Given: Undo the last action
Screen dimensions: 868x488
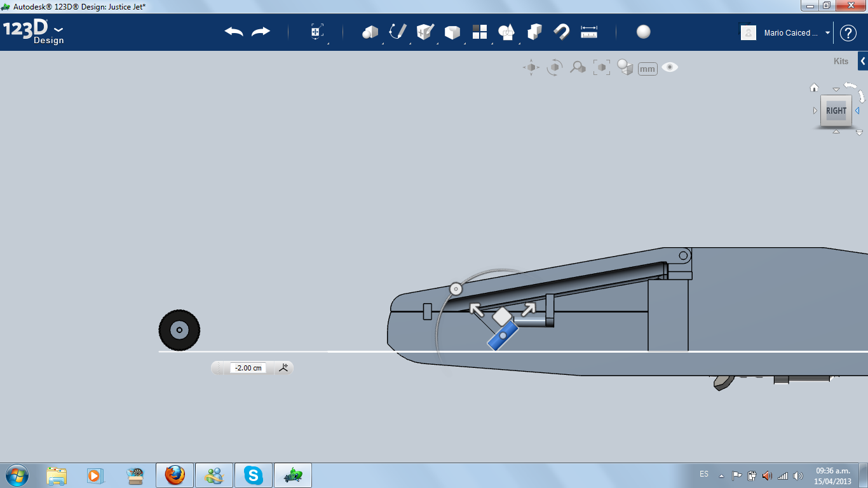Looking at the screenshot, I should tap(234, 32).
